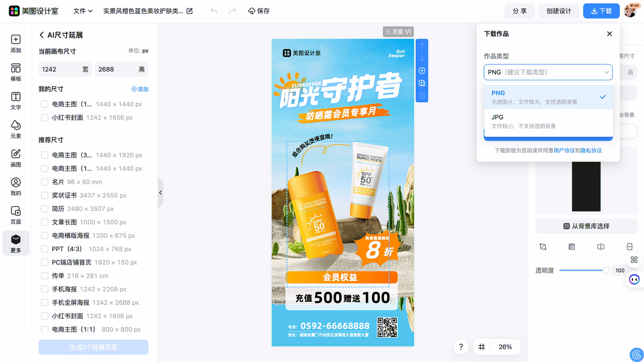Select the 模板 templates icon
The width and height of the screenshot is (644, 362).
point(16,72)
